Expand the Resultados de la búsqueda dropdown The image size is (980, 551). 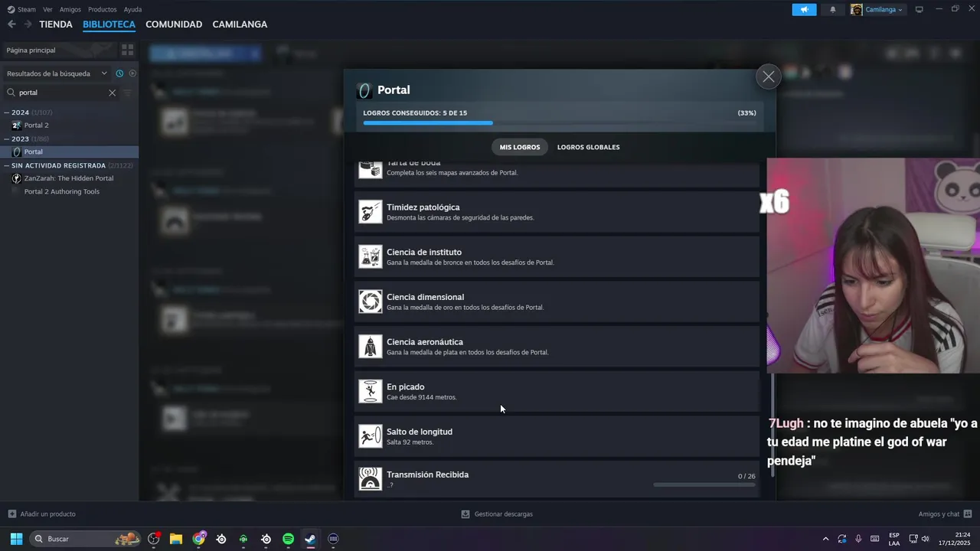(x=57, y=73)
